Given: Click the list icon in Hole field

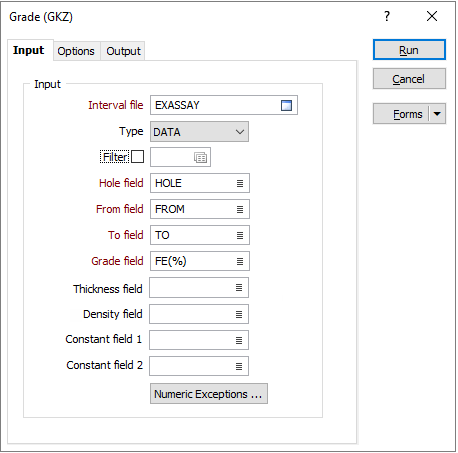Looking at the screenshot, I should tap(240, 183).
